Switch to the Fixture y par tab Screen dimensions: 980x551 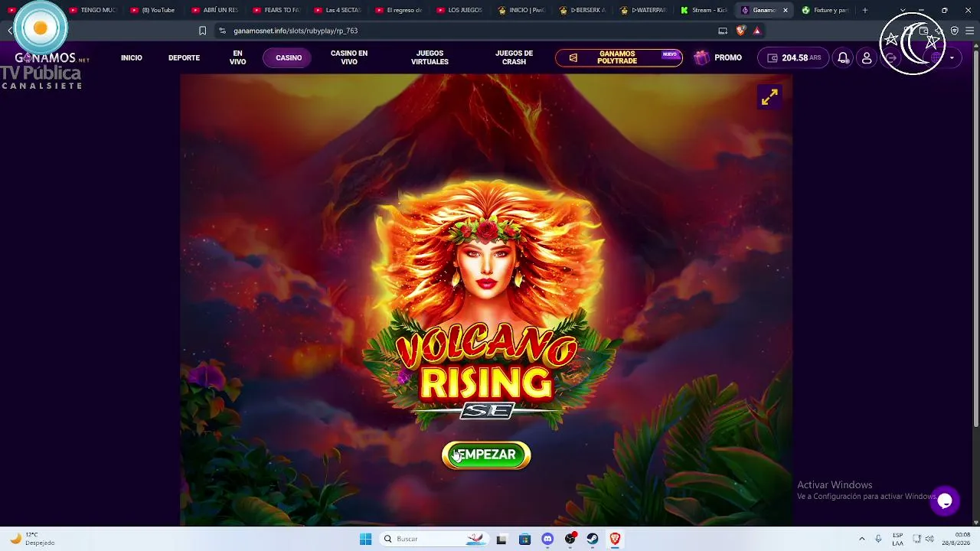pyautogui.click(x=826, y=10)
